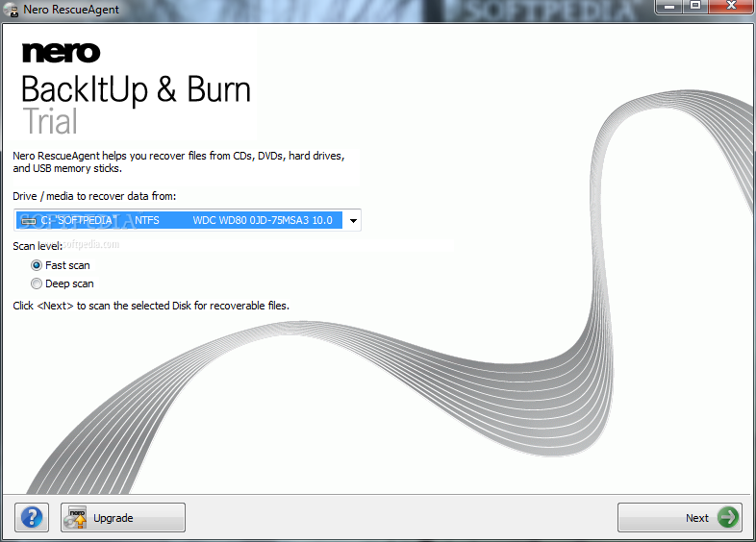Click the nero logo
The height and width of the screenshot is (542, 756).
62,53
